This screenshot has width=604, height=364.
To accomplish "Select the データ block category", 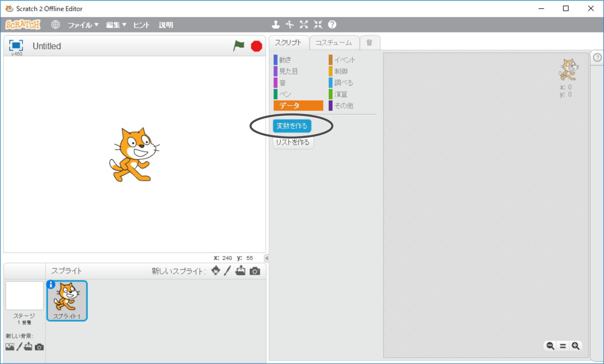I will (x=298, y=106).
